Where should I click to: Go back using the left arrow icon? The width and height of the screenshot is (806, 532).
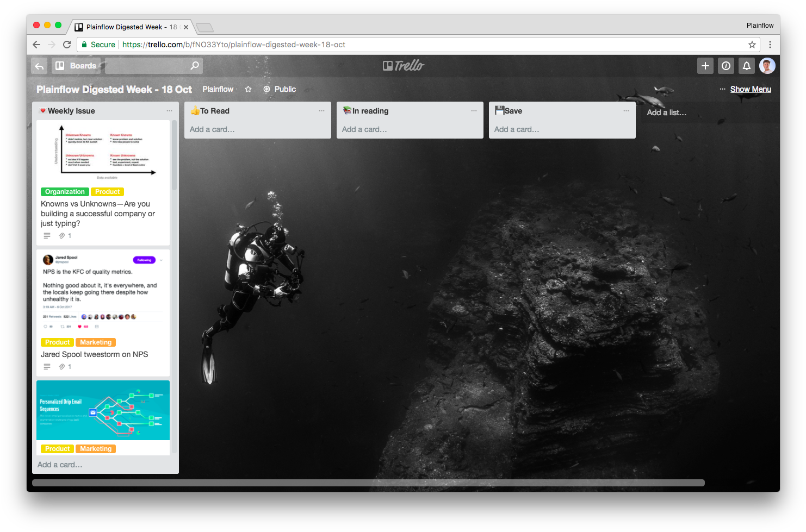[39, 65]
